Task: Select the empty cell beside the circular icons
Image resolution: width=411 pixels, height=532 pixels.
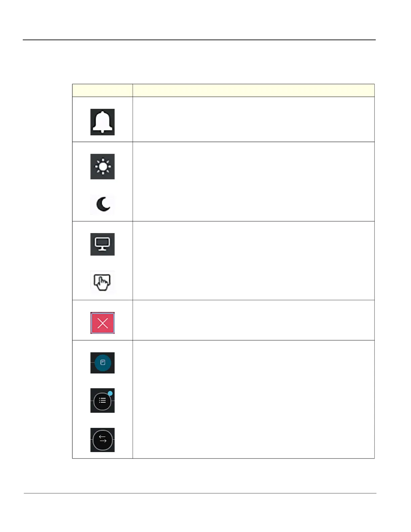Action: (254, 399)
